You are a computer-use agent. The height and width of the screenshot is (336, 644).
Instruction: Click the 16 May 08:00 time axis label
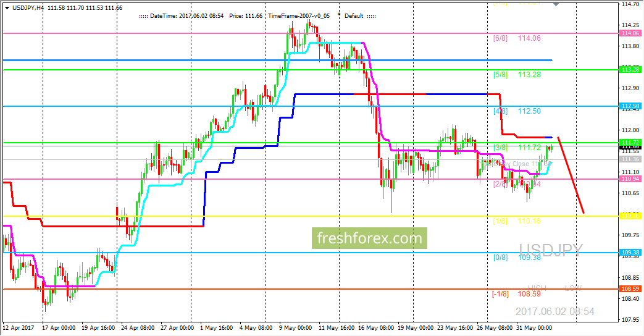click(376, 328)
